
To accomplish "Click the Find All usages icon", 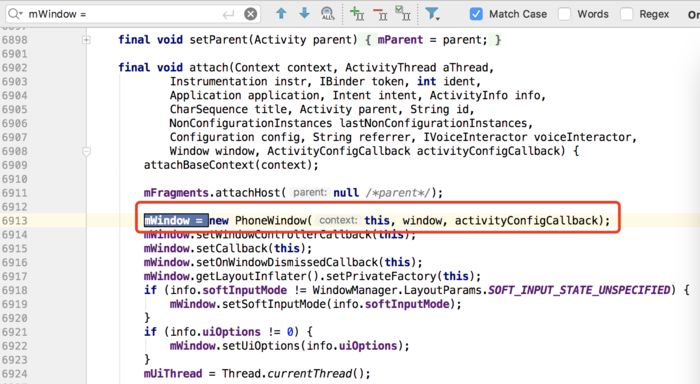I will [x=328, y=13].
